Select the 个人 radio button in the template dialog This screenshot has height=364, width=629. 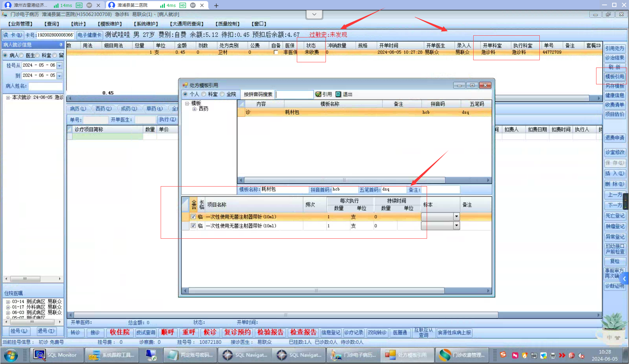click(185, 94)
